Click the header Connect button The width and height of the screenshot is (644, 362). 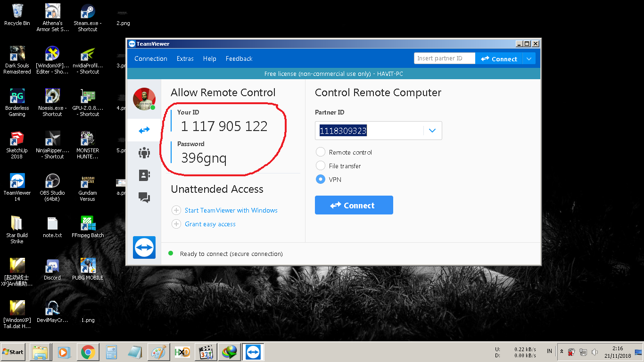point(499,59)
